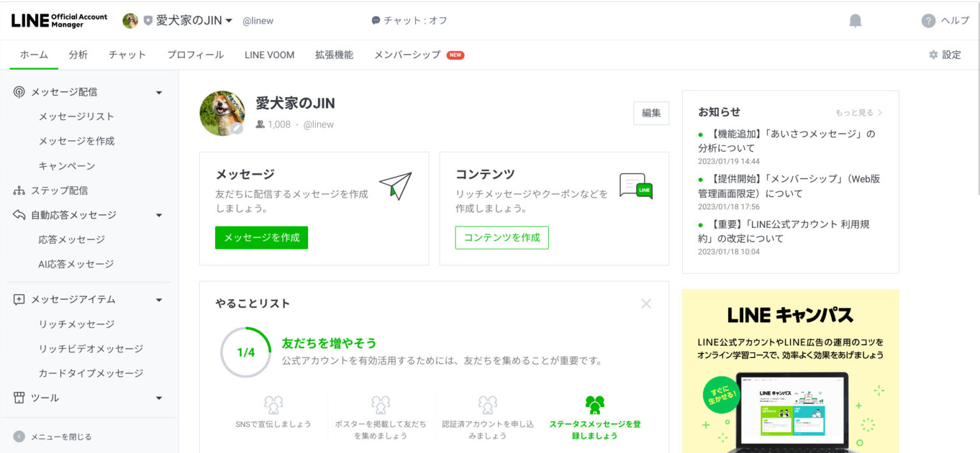
Task: Open the notifications bell
Action: (x=855, y=20)
